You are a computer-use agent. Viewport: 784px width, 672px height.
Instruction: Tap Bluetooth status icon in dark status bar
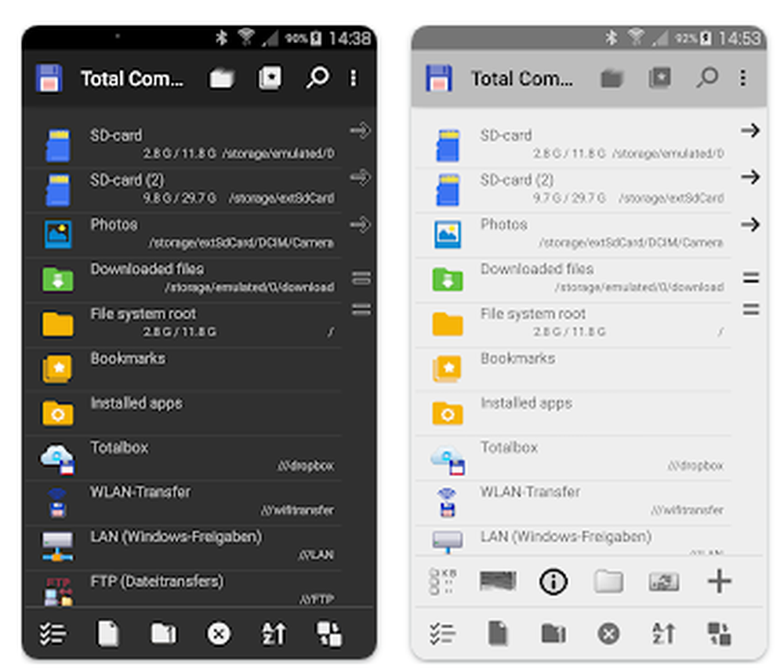point(222,38)
